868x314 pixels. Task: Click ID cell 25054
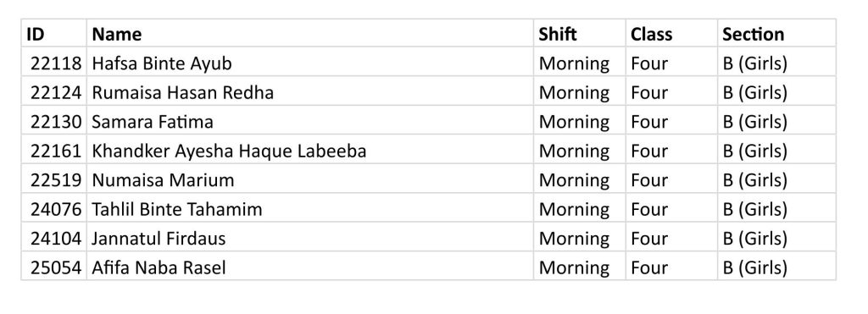[x=53, y=267]
